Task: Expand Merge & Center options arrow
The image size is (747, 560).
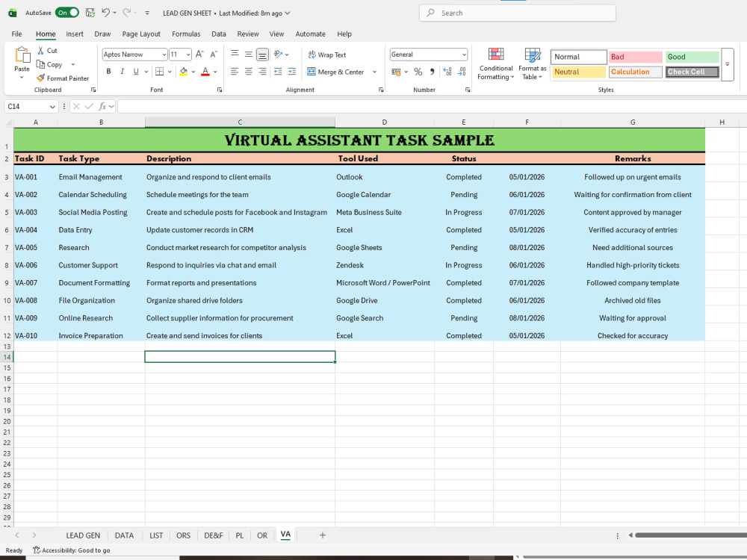Action: 374,72
